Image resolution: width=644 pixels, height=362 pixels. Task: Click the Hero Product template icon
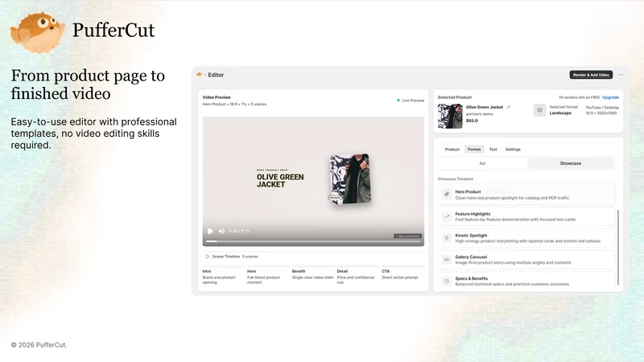pos(447,194)
